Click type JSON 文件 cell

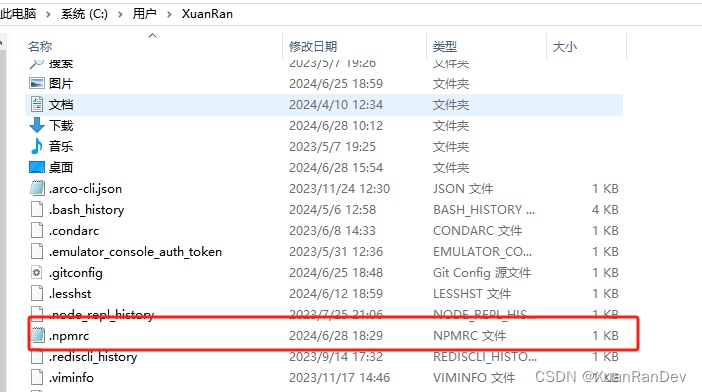coord(463,188)
